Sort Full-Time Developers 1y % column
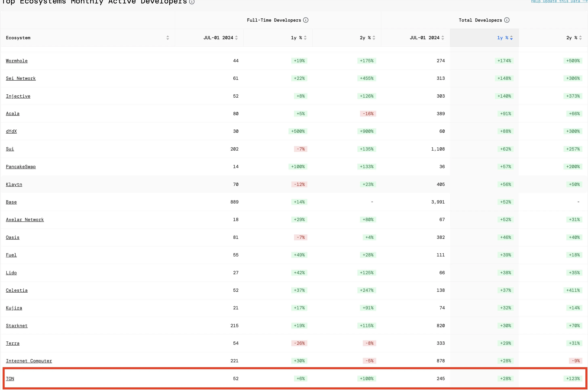This screenshot has height=390, width=588. [x=305, y=38]
